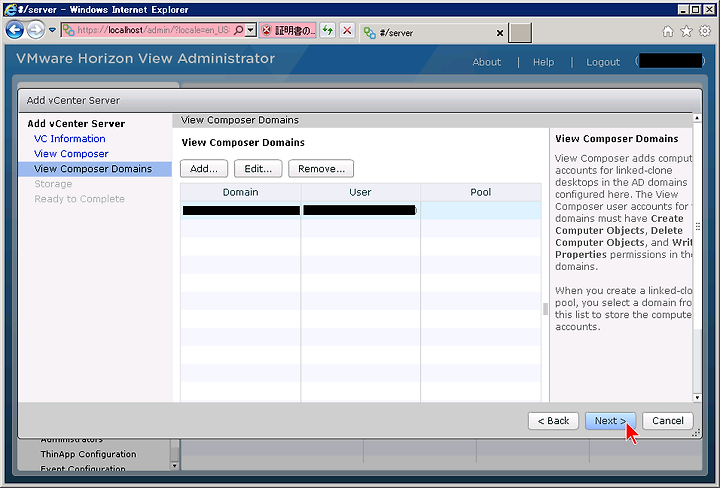Viewport: 720px width, 488px height.
Task: Open Event Configuration in the sidebar
Action: tap(83, 469)
